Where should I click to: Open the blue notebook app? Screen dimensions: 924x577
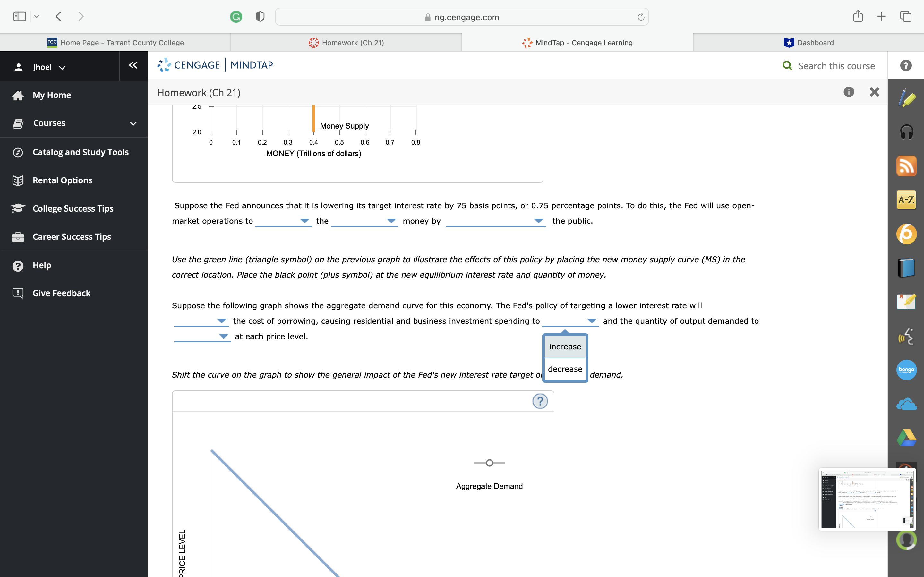click(x=906, y=268)
